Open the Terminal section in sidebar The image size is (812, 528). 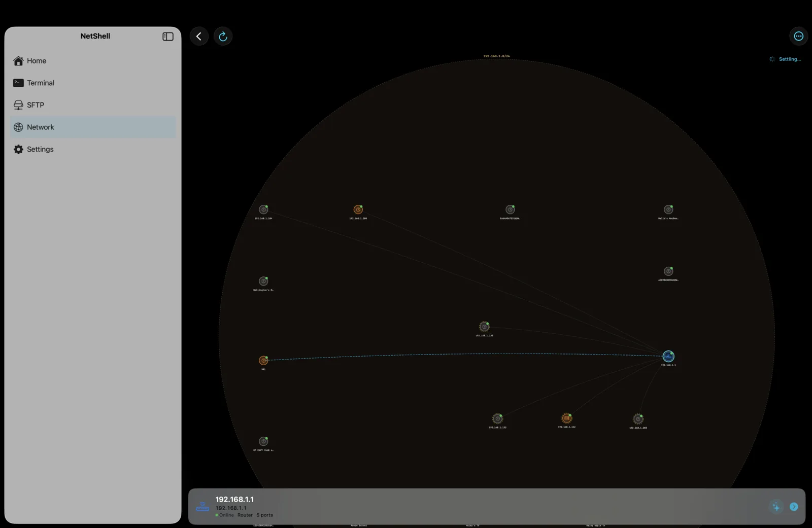click(x=93, y=83)
